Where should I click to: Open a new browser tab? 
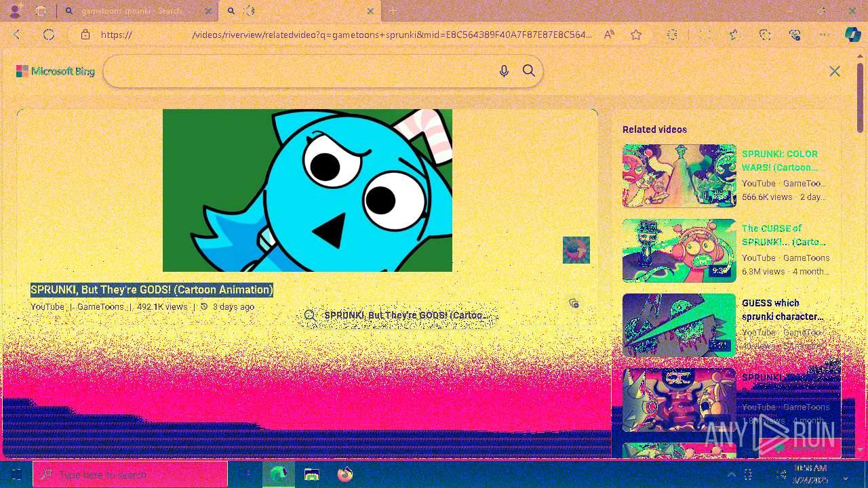[393, 11]
